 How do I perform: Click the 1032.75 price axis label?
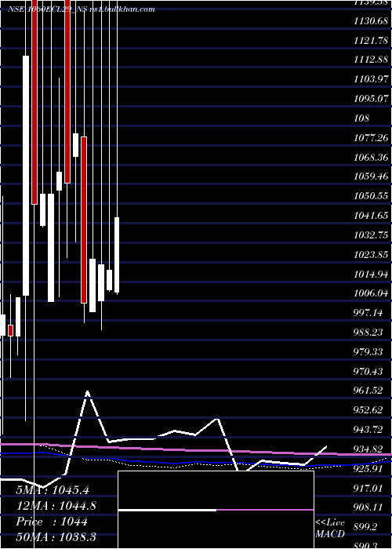[371, 235]
